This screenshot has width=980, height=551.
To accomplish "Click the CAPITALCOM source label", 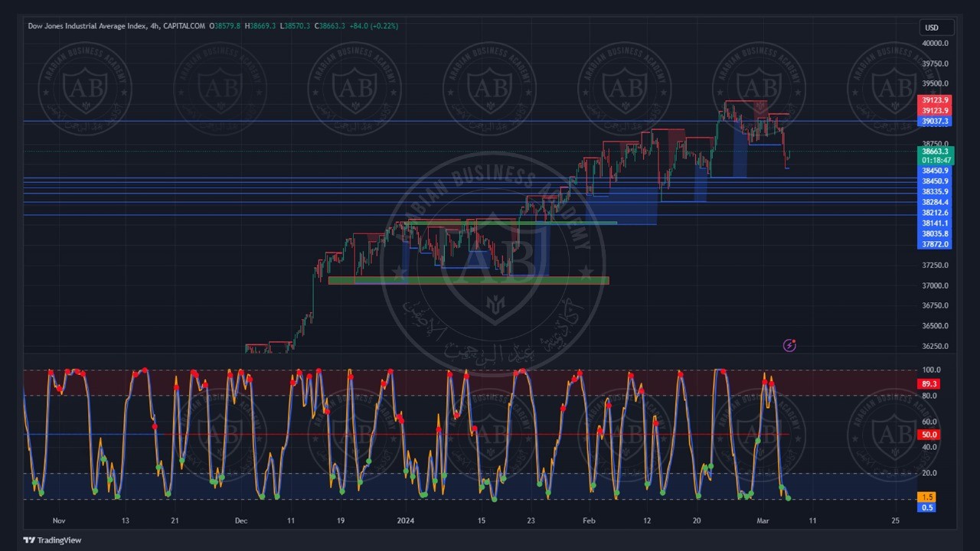I will [184, 26].
